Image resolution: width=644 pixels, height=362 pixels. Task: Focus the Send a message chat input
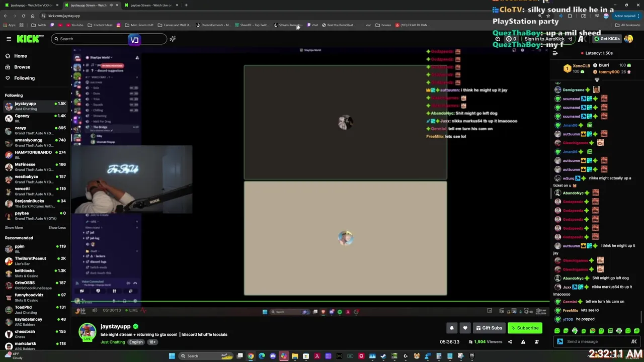[596, 341]
